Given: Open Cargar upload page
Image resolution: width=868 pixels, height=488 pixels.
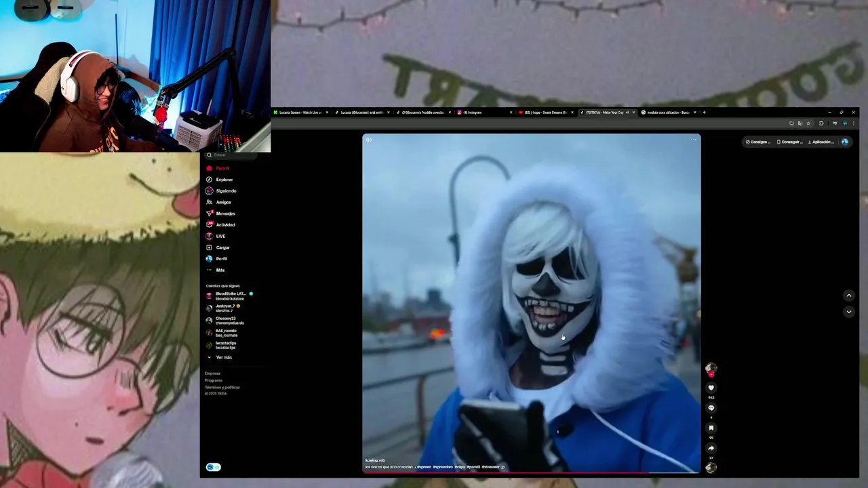Looking at the screenshot, I should coord(218,247).
